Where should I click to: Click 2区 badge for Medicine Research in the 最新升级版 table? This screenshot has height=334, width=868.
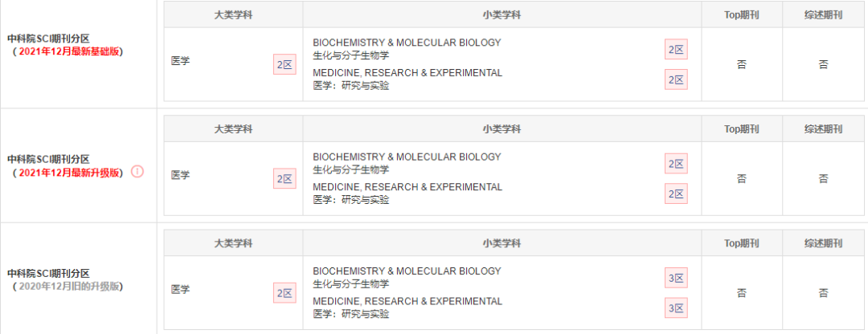(x=676, y=193)
